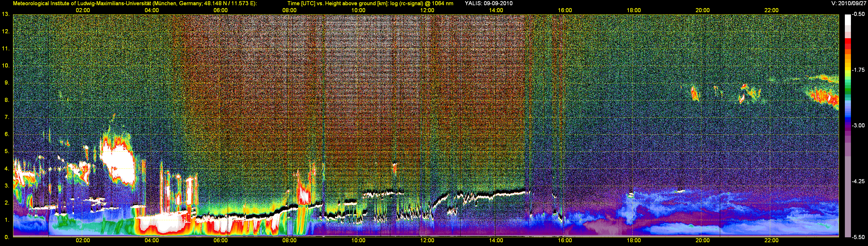Click the 02:00 label on the bottom time axis
This screenshot has height=246, width=868.
click(x=83, y=241)
